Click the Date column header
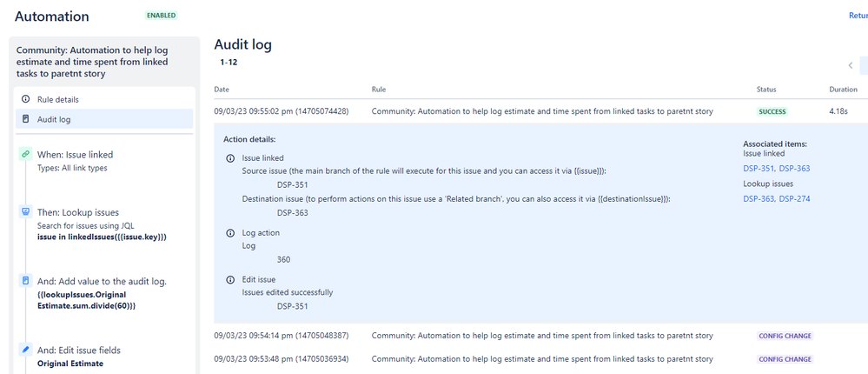The height and width of the screenshot is (374, 868). click(x=222, y=90)
